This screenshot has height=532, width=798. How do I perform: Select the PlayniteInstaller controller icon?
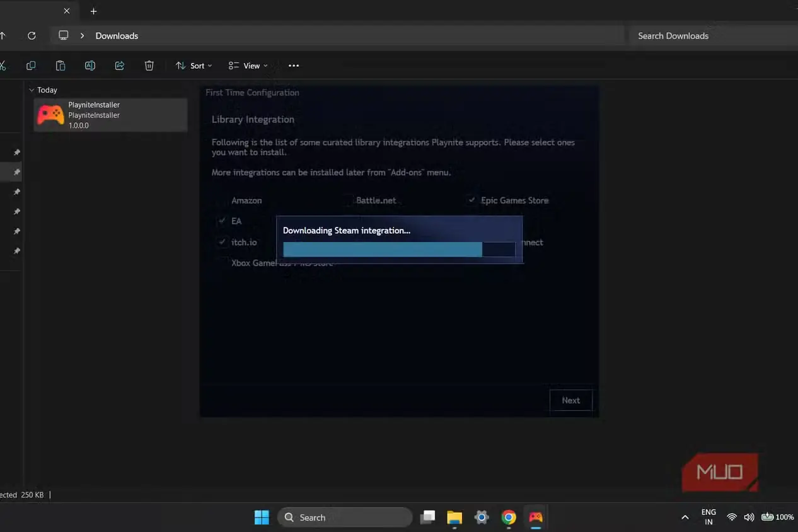pos(50,115)
